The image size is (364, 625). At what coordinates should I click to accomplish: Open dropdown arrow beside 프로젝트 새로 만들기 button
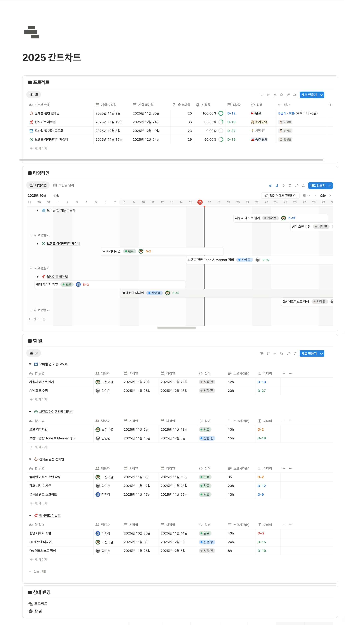click(x=322, y=95)
